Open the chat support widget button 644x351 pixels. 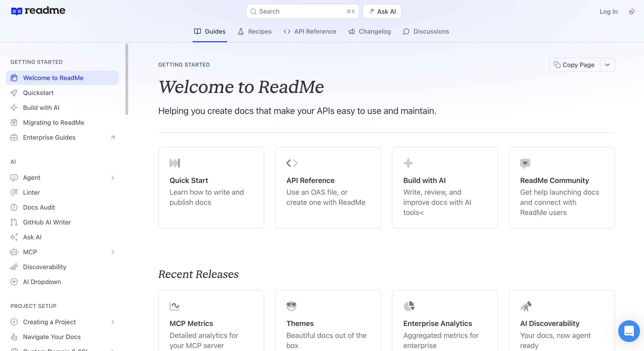coord(629,331)
